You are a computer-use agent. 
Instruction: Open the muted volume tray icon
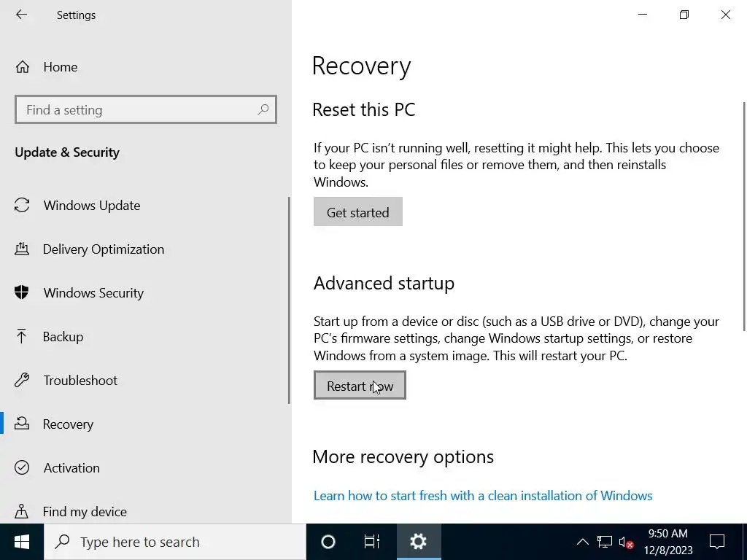tap(626, 542)
